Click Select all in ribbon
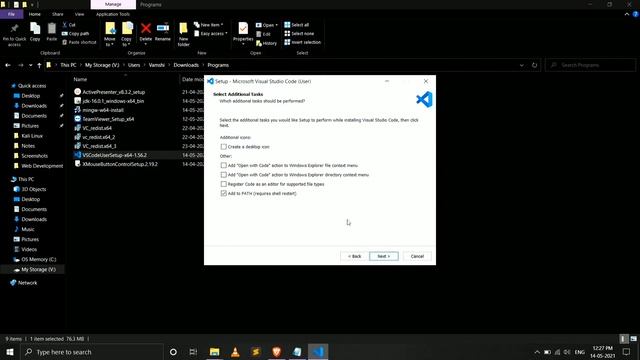 click(297, 25)
